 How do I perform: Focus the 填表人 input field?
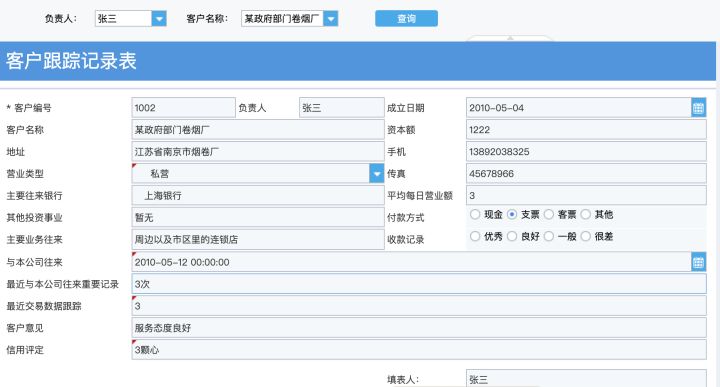(586, 378)
